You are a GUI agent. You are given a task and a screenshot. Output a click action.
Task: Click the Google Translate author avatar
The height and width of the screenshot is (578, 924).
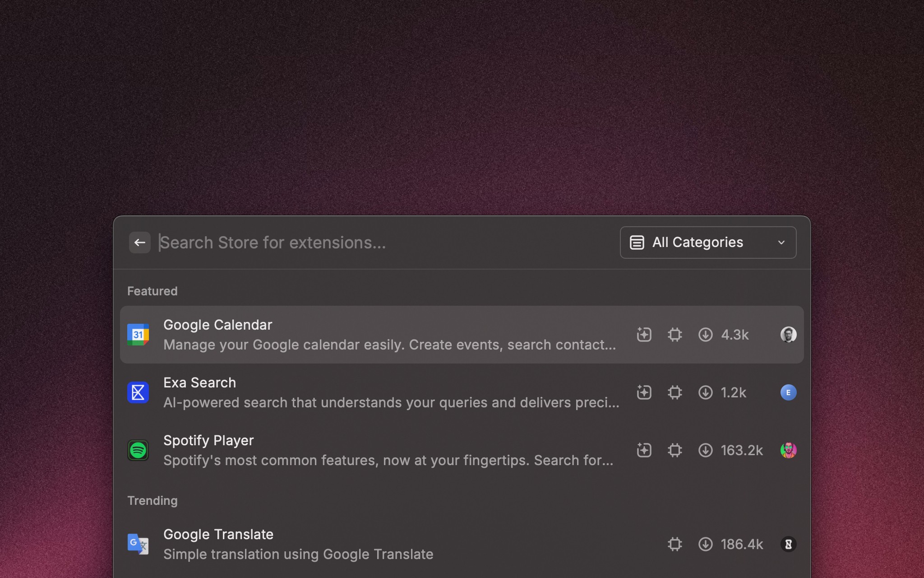[788, 544]
